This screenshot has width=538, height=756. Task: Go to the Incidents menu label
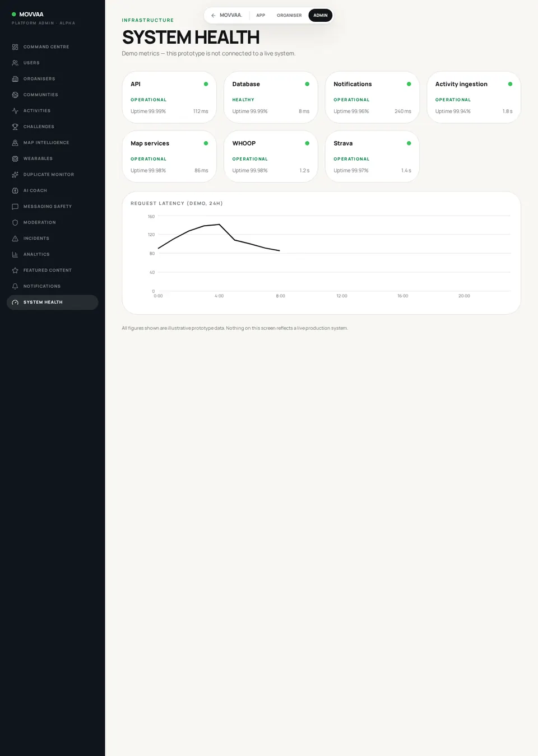[36, 239]
